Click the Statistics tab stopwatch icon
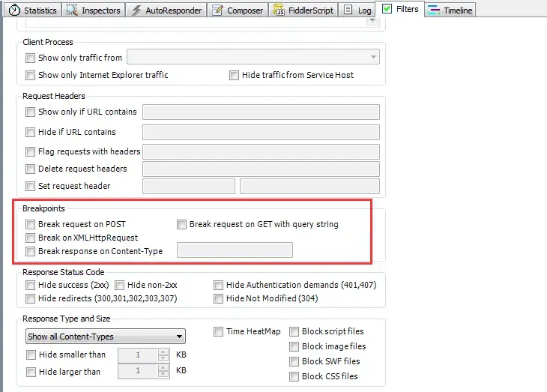This screenshot has width=547, height=392. 14,10
